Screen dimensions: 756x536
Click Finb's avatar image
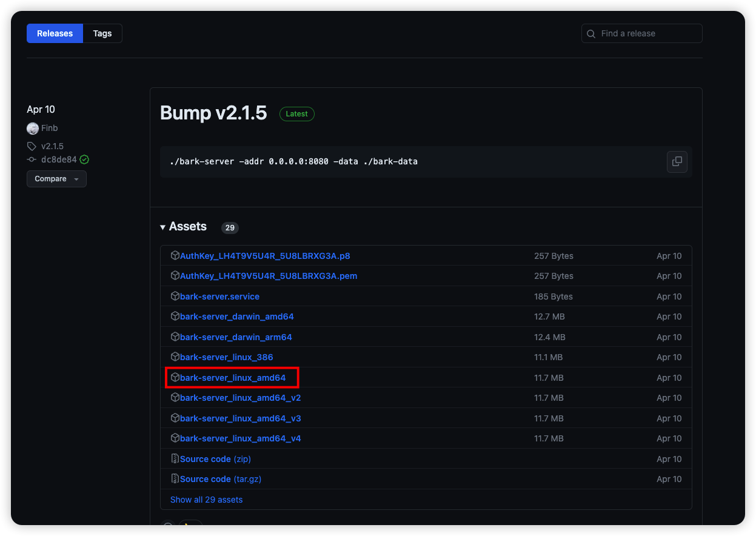coord(33,128)
